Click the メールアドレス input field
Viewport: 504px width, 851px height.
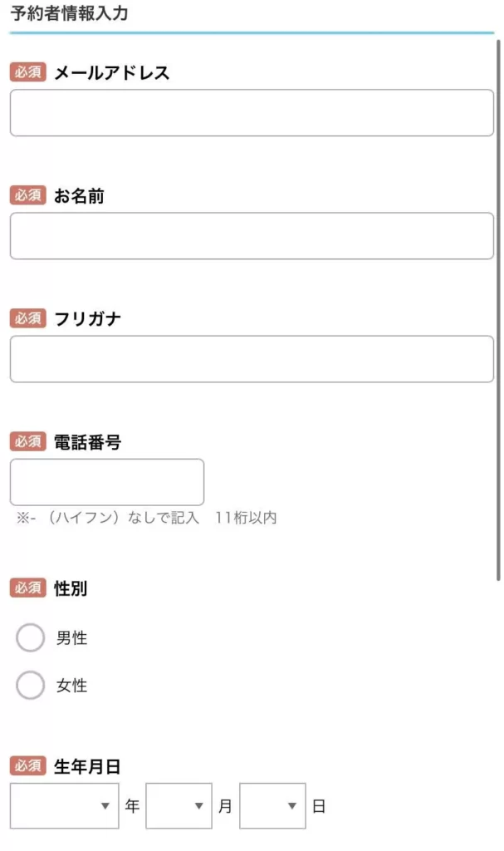point(252,113)
